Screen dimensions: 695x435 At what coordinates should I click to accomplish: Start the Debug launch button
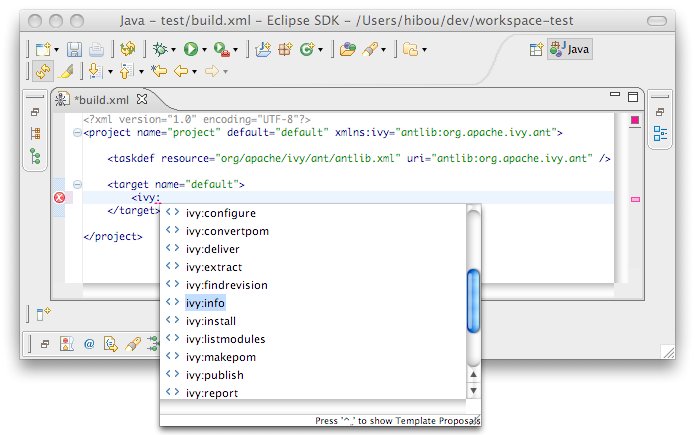pos(159,48)
